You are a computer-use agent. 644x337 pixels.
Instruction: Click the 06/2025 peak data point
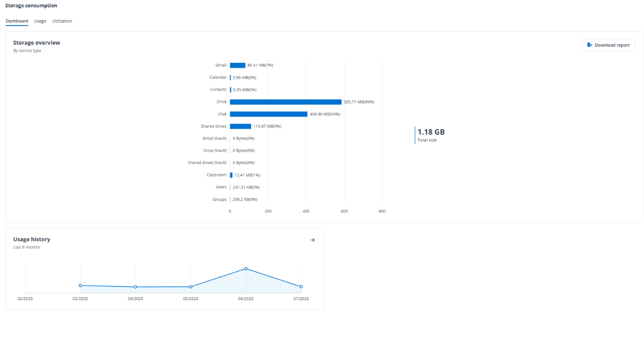245,269
